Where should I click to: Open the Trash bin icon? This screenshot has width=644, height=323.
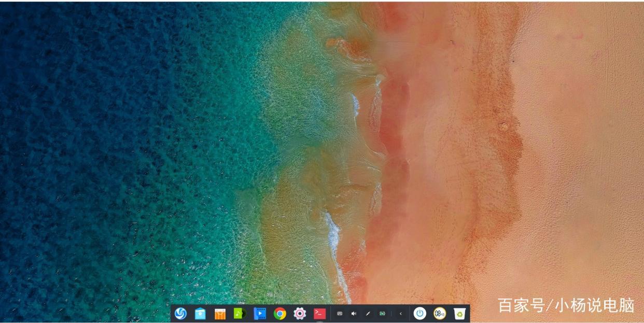[x=459, y=313]
